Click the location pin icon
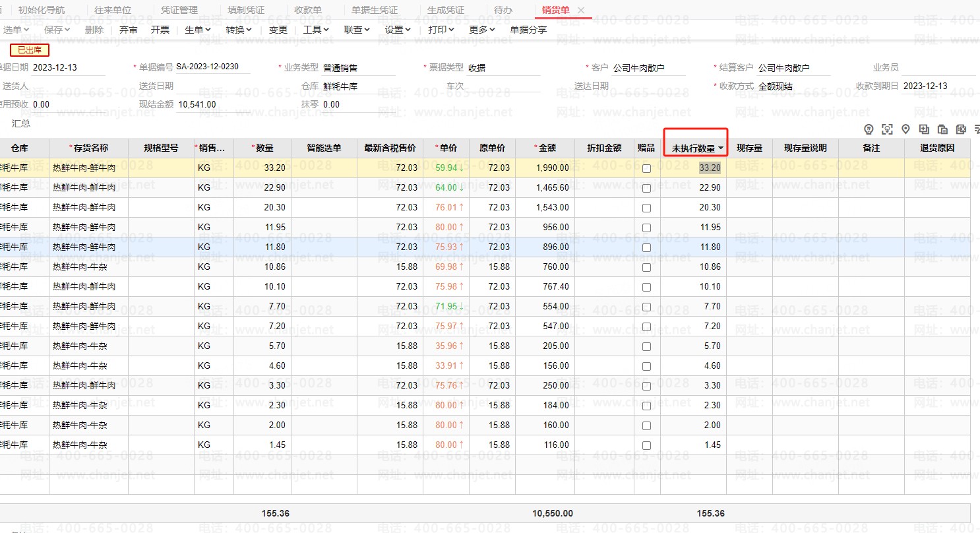This screenshot has height=533, width=980. (x=905, y=129)
